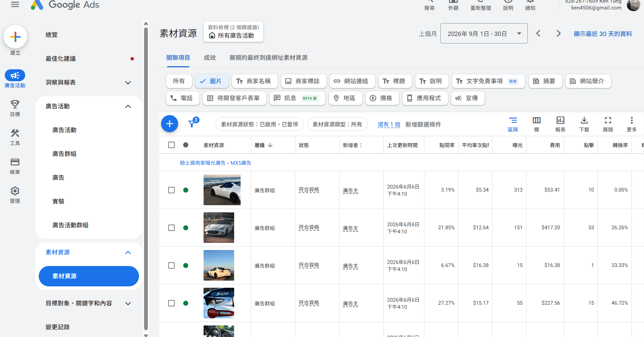Click the 區隔 segment icon
The height and width of the screenshot is (337, 644).
tap(513, 124)
